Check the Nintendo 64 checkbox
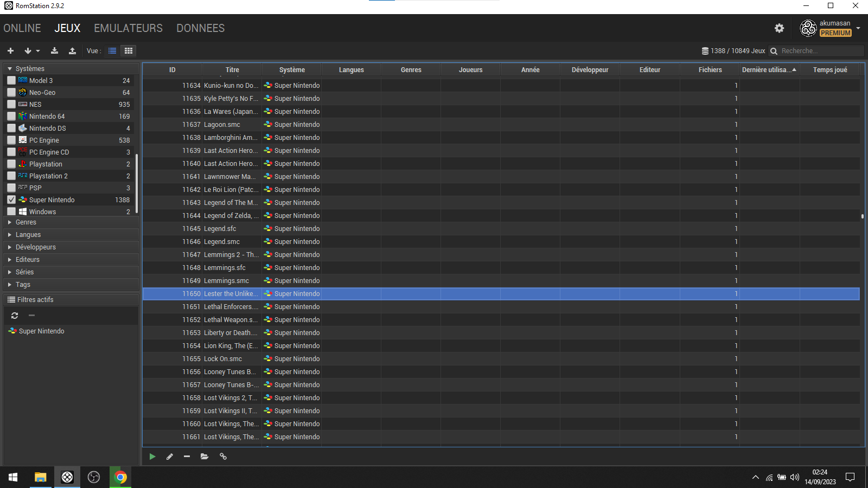 11,116
